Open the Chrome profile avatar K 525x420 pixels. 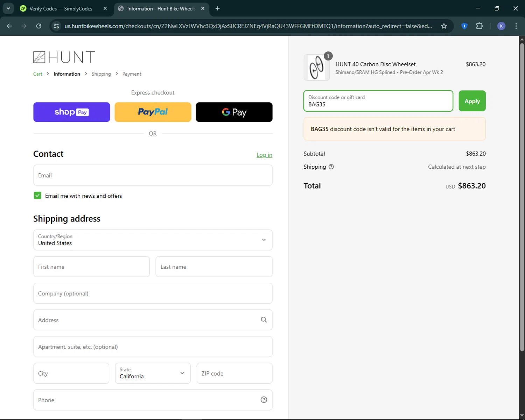pyautogui.click(x=501, y=26)
